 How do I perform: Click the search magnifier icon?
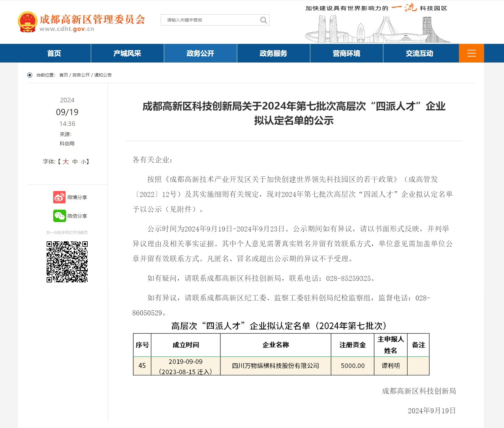pyautogui.click(x=263, y=20)
